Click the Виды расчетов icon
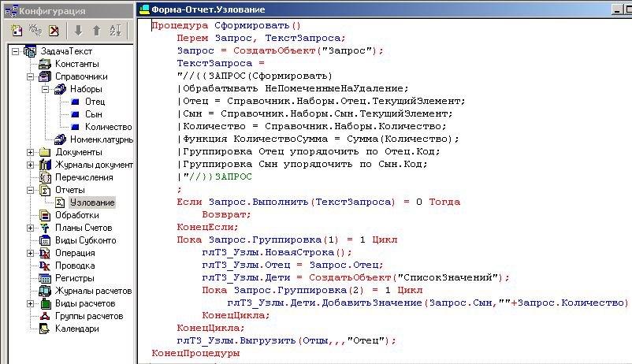This screenshot has height=364, width=632. [46, 303]
